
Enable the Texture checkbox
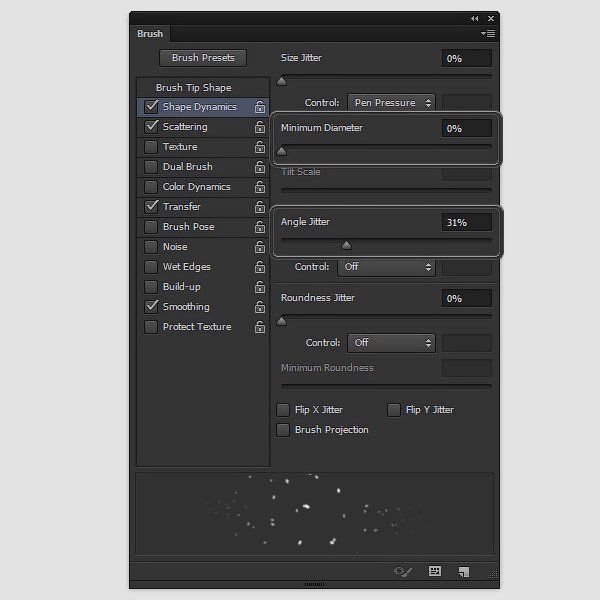(151, 147)
